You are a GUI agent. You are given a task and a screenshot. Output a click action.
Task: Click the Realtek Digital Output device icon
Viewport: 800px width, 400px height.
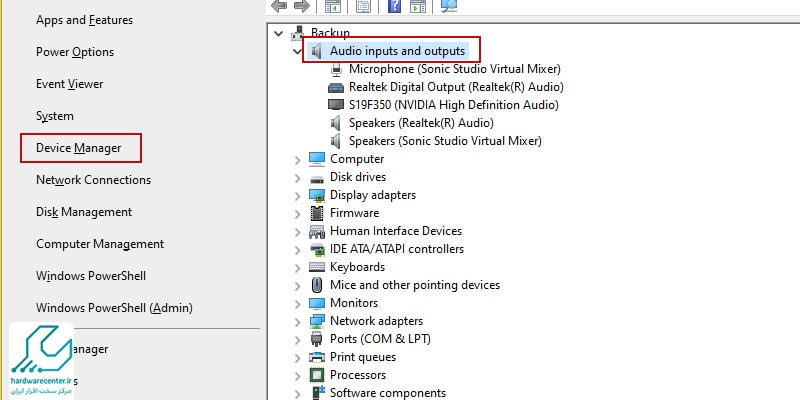click(336, 87)
